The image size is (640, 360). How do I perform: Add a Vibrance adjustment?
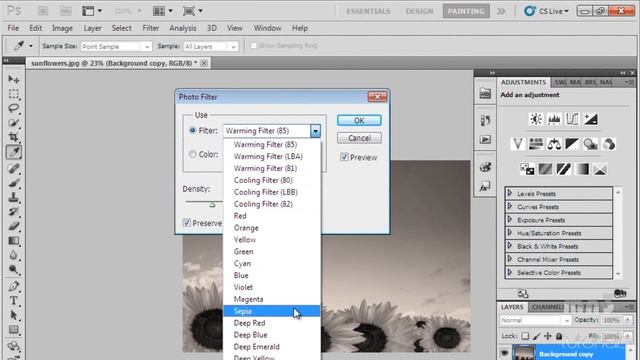click(518, 144)
